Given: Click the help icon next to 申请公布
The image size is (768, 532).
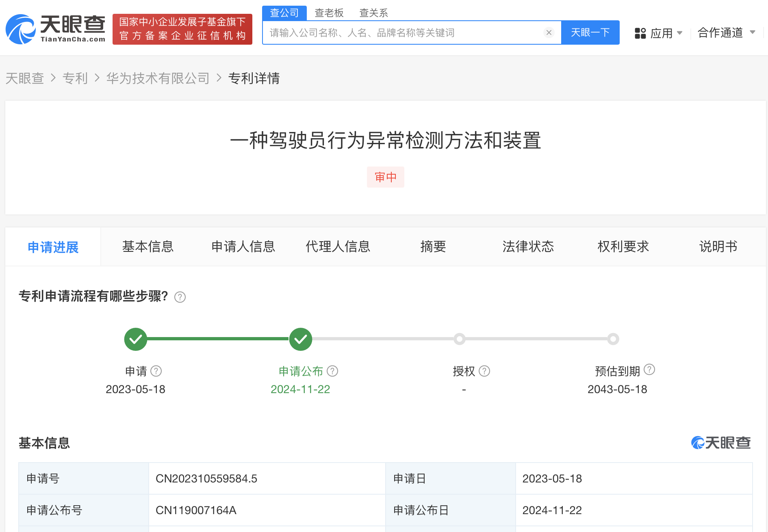Looking at the screenshot, I should tap(332, 371).
